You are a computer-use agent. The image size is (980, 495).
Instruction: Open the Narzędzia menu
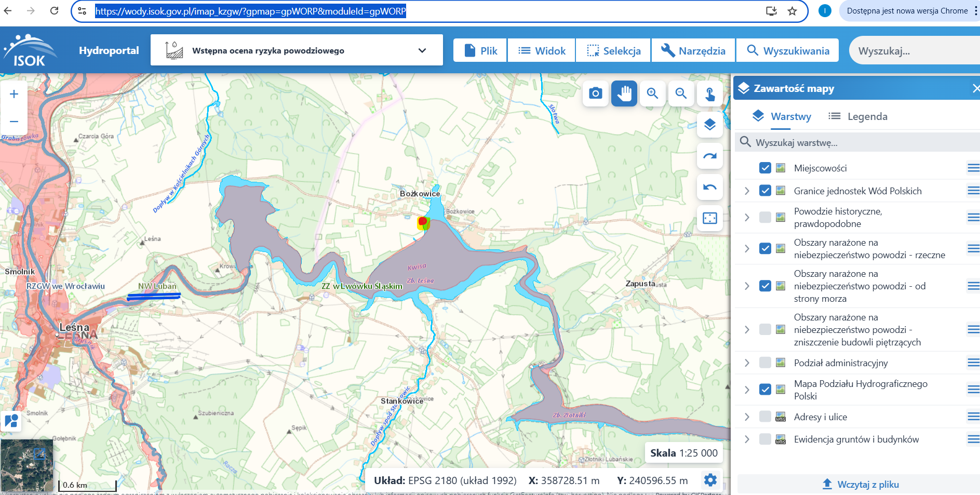pos(693,50)
